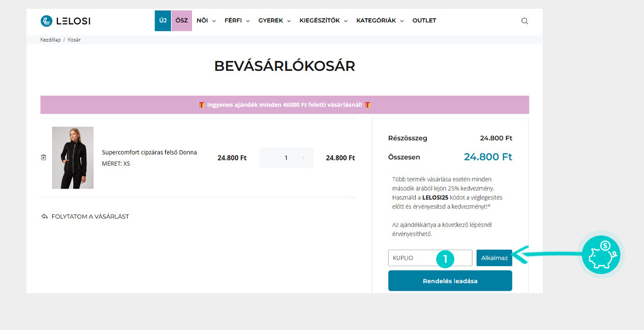The image size is (644, 330).
Task: Expand the GYEREK dropdown menu
Action: (275, 20)
